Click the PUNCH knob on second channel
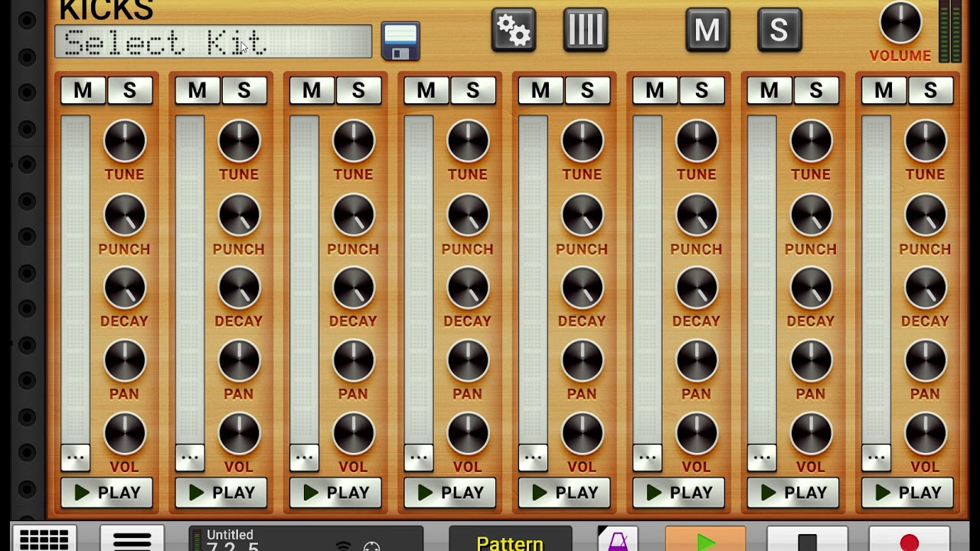 pos(239,216)
